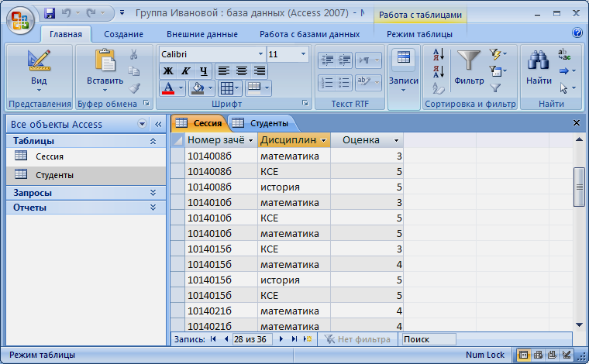Expand the Запросы navigation group

pyautogui.click(x=153, y=193)
